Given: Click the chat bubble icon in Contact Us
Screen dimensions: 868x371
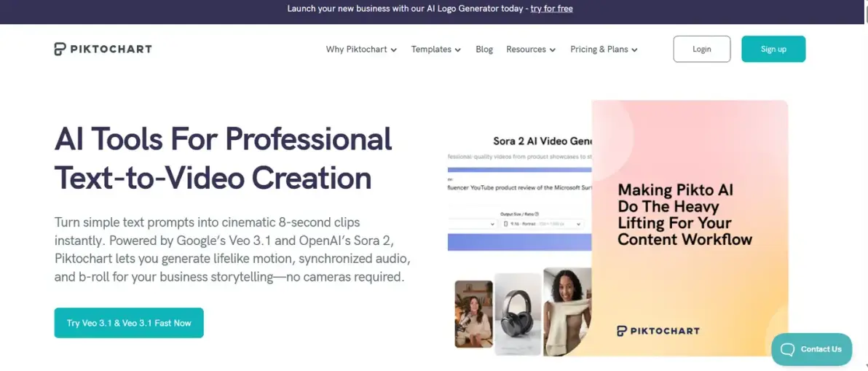Looking at the screenshot, I should pyautogui.click(x=787, y=349).
